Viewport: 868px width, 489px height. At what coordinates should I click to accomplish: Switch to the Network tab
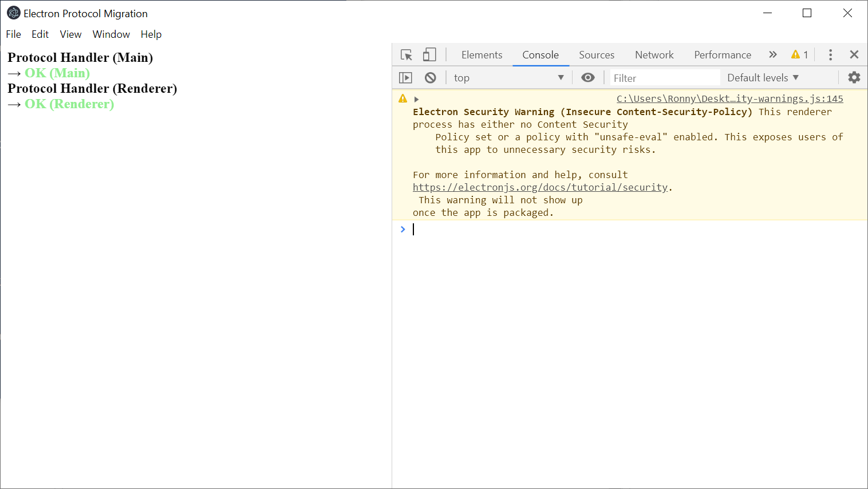pyautogui.click(x=654, y=54)
